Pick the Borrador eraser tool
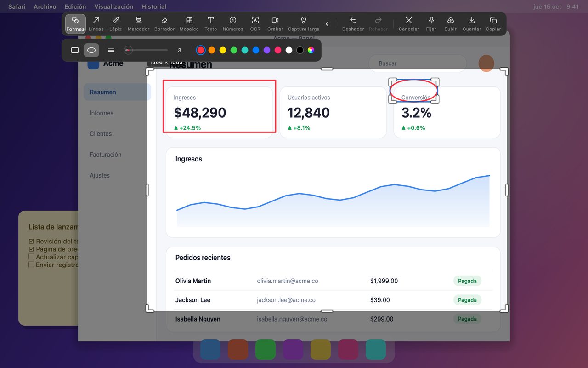Viewport: 588px width, 368px height. 164,24
